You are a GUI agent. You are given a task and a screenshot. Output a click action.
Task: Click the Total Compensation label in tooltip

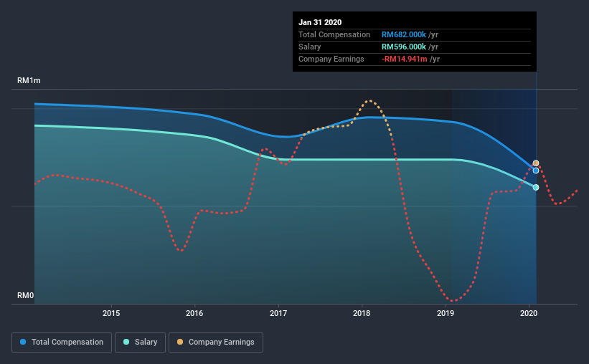point(334,34)
